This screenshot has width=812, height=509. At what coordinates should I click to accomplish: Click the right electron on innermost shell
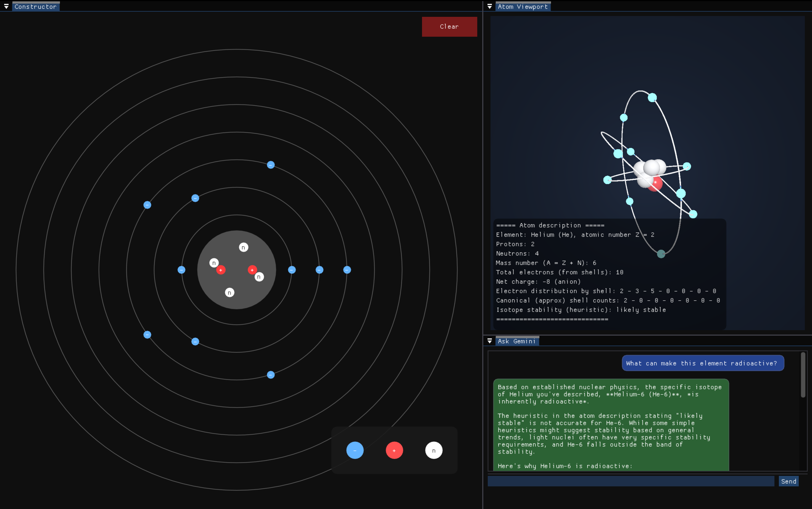(x=292, y=270)
